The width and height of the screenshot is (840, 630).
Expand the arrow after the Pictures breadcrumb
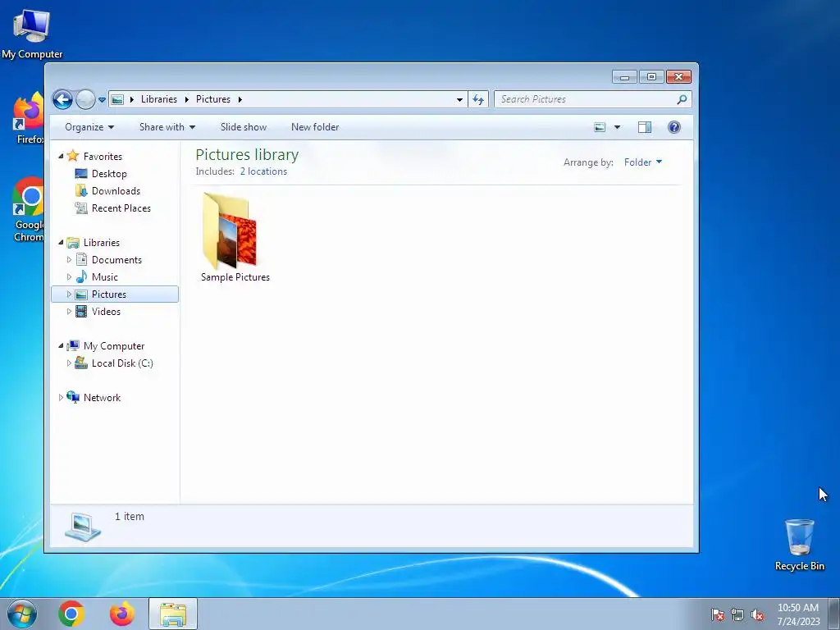pos(240,99)
